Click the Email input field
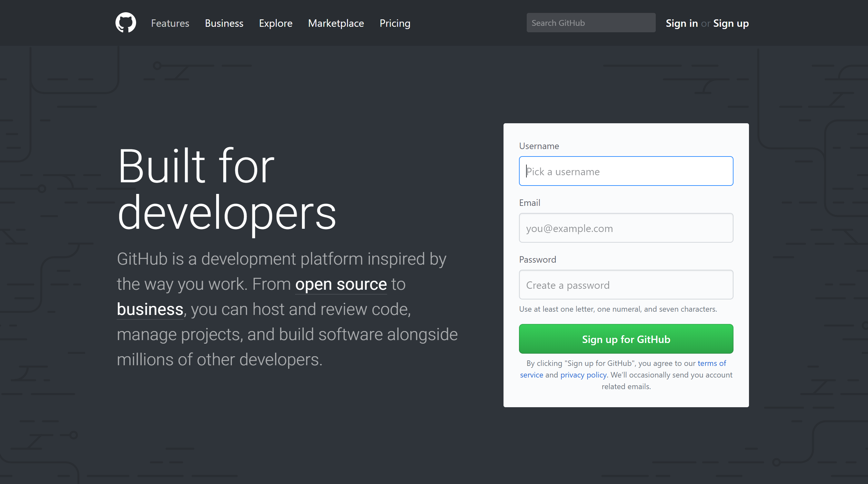This screenshot has width=868, height=484. pyautogui.click(x=626, y=227)
